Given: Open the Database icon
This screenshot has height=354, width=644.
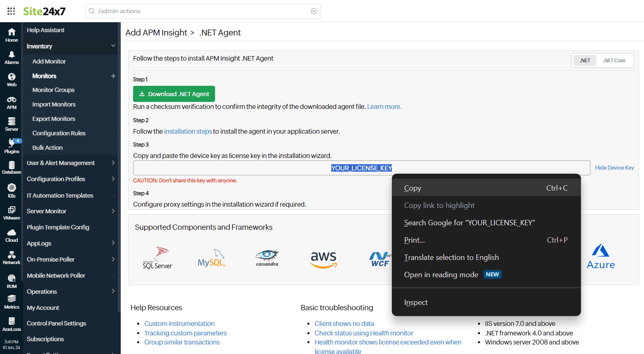Looking at the screenshot, I should (x=12, y=167).
